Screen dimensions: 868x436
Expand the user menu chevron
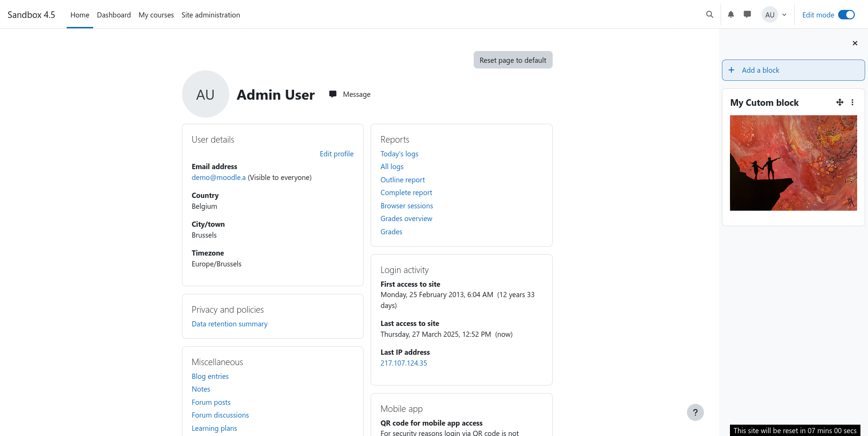click(784, 15)
